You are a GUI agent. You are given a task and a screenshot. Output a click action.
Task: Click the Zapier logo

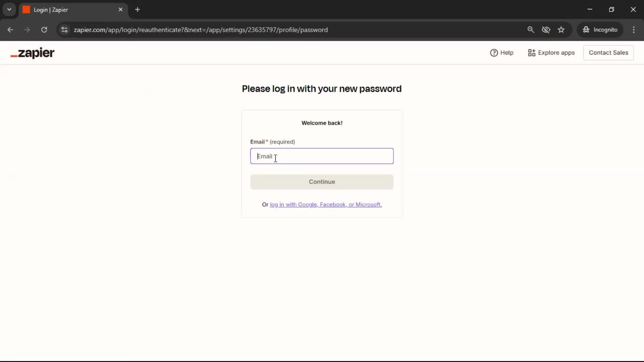point(32,53)
